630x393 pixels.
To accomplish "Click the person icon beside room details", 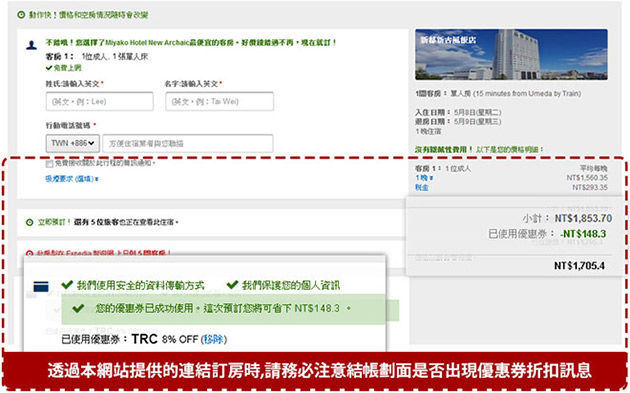I will coord(31,45).
